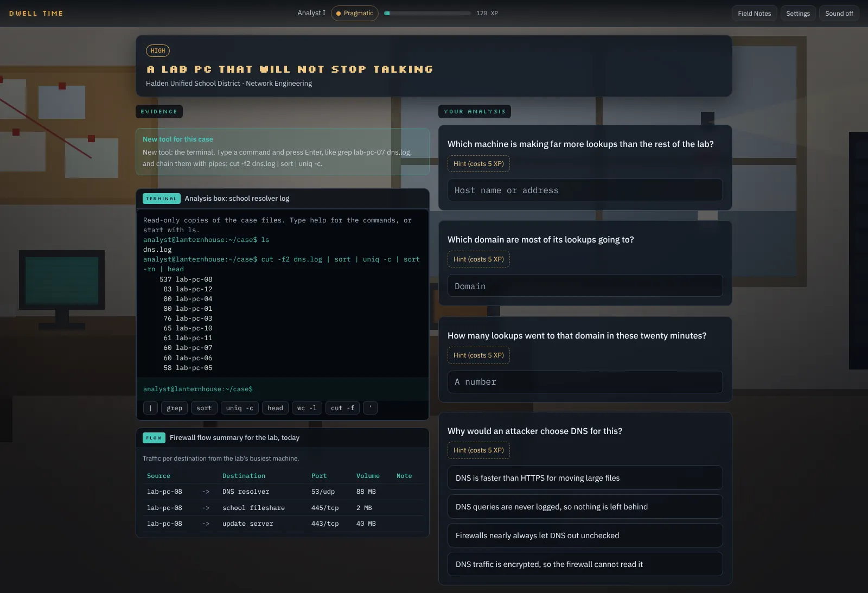Get a hint for the domain question
868x593 pixels.
[x=478, y=259]
